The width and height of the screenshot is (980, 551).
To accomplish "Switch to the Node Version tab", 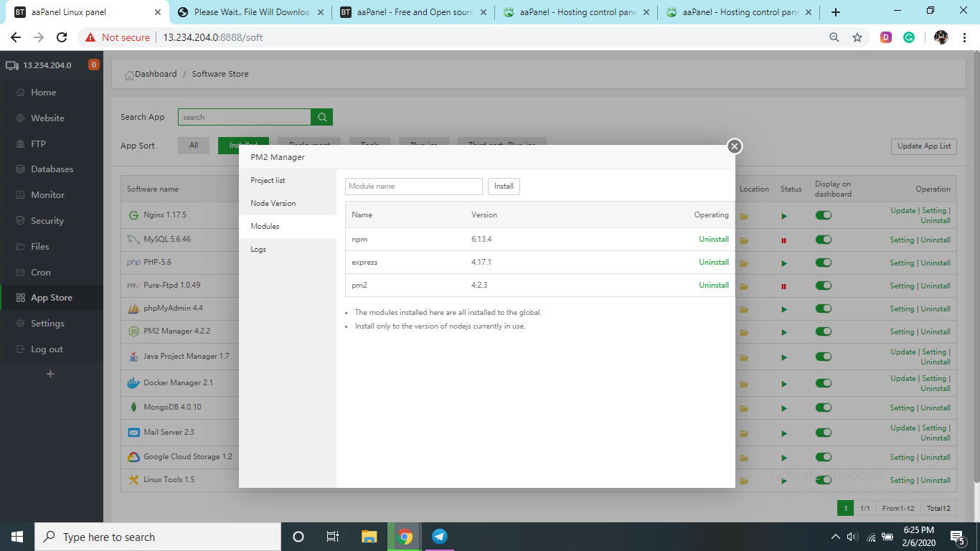I will 273,203.
